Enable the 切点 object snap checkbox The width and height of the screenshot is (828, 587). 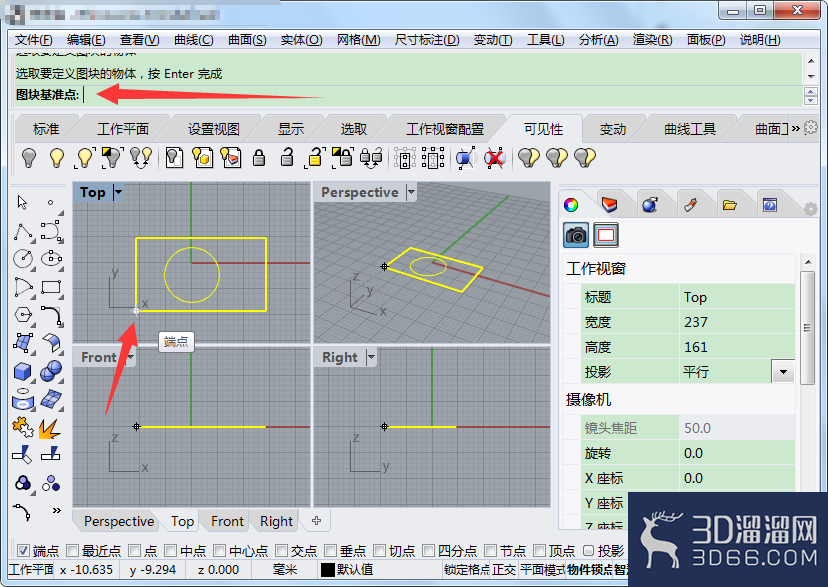pyautogui.click(x=380, y=551)
